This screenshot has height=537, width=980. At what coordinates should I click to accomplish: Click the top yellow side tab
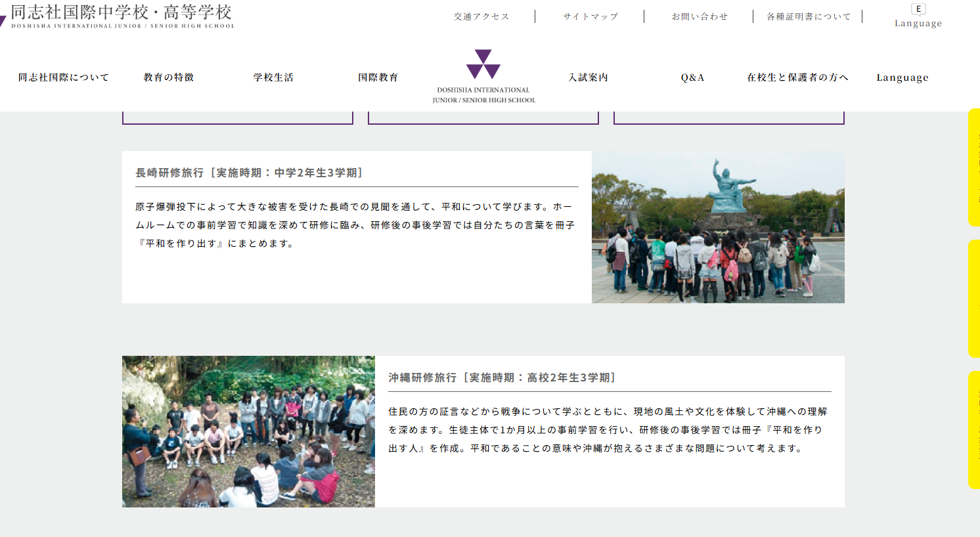(x=973, y=167)
